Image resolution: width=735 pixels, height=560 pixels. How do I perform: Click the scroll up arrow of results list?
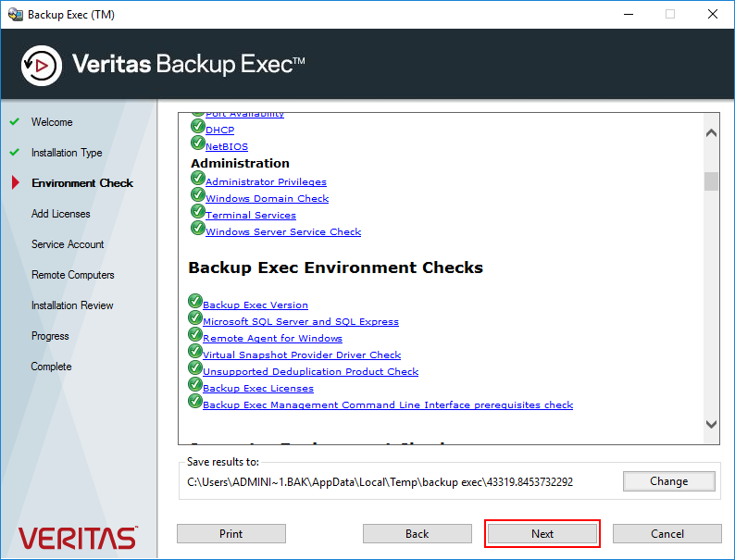coord(711,133)
